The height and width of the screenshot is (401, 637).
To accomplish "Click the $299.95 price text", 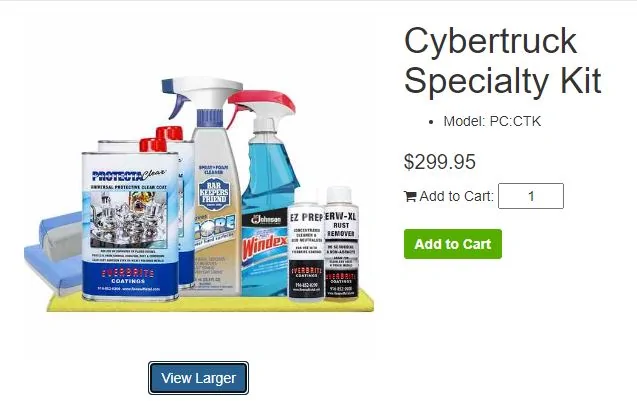I will [440, 162].
